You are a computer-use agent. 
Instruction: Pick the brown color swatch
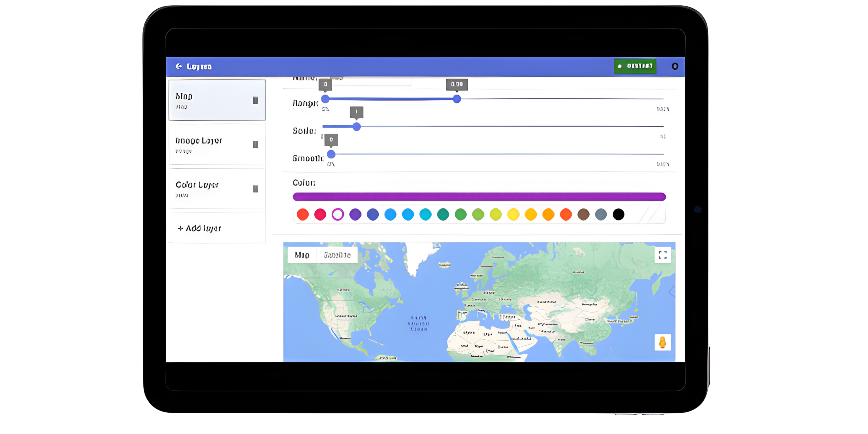583,214
